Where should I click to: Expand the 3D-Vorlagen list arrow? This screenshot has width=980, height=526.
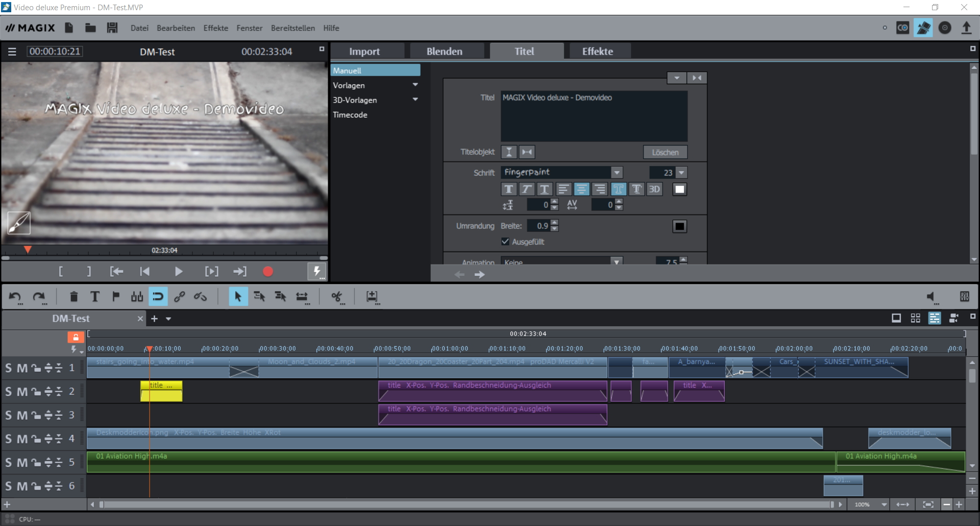[415, 100]
